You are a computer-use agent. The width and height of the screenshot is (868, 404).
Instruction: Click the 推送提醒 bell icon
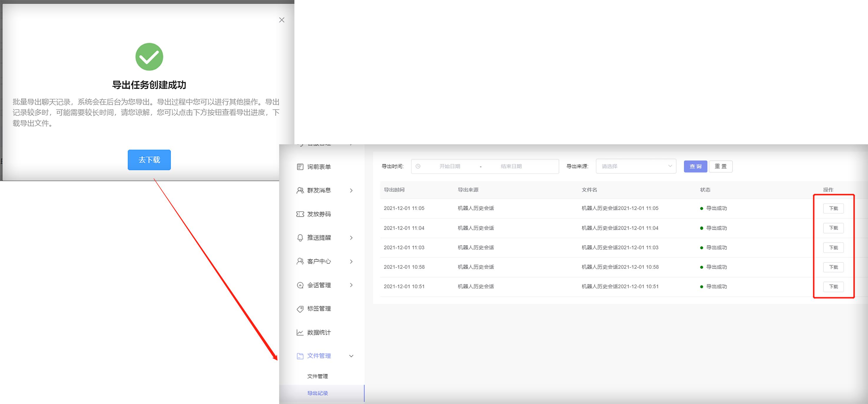[300, 238]
